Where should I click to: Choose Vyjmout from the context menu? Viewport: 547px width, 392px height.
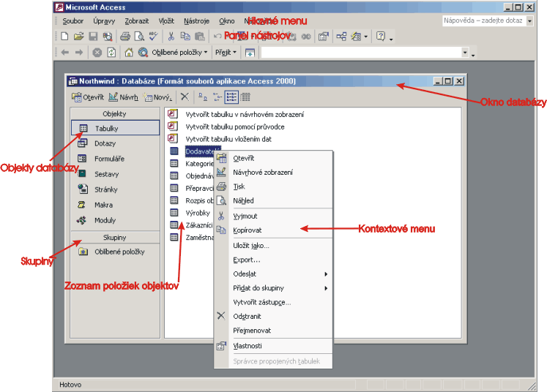pyautogui.click(x=273, y=216)
